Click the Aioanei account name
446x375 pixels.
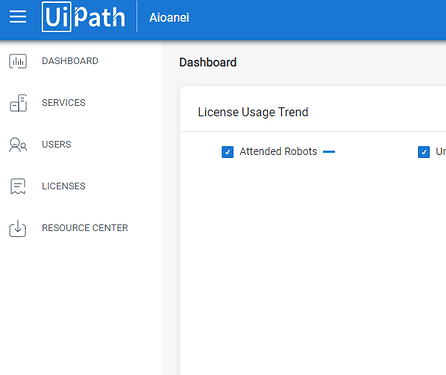click(x=169, y=17)
